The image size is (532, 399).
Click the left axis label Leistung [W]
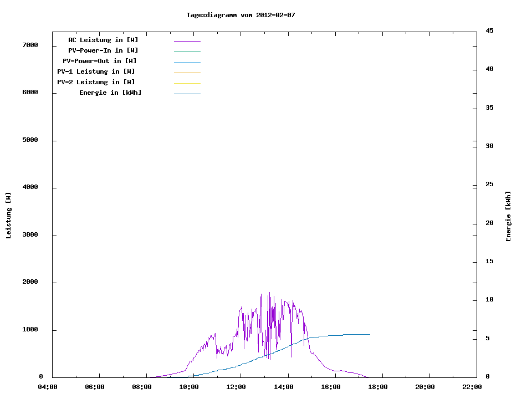(8, 216)
